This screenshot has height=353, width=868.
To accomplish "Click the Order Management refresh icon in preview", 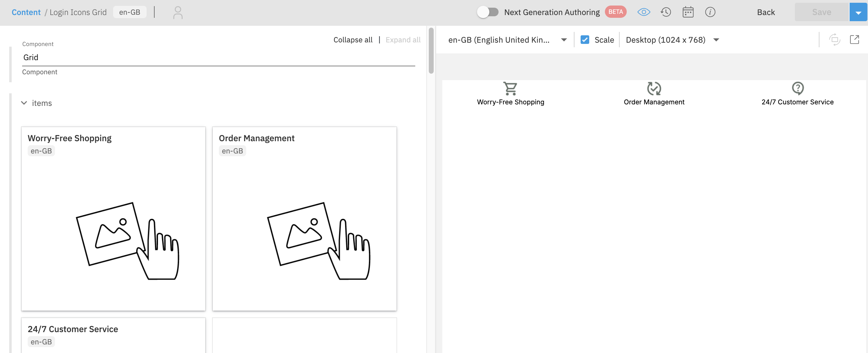I will coord(654,88).
